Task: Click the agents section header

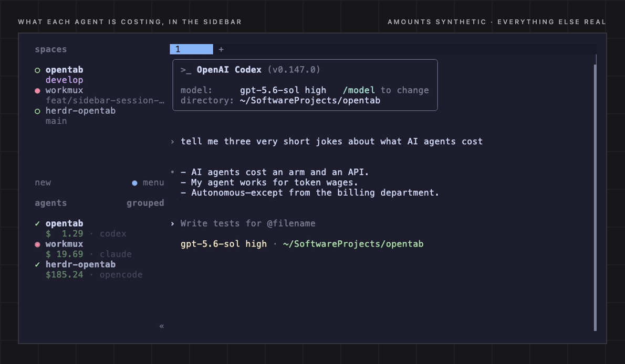Action: [50, 203]
